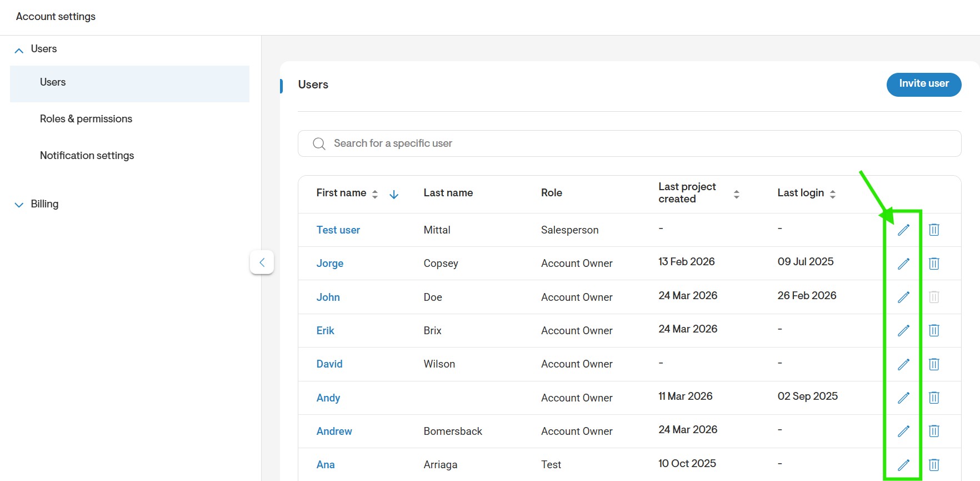Delete Andrew Bomersback user
Image resolution: width=980 pixels, height=481 pixels.
coord(934,431)
